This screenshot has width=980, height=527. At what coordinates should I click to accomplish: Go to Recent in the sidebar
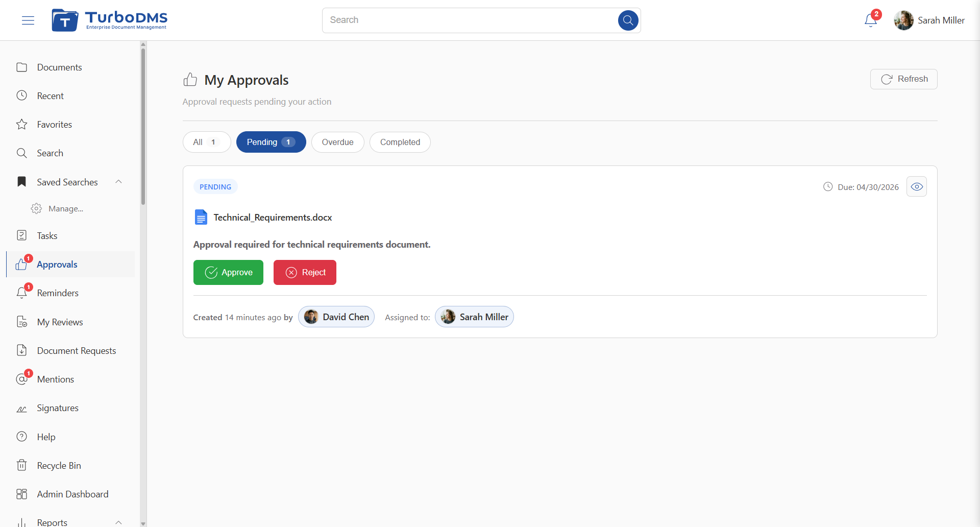(70, 96)
